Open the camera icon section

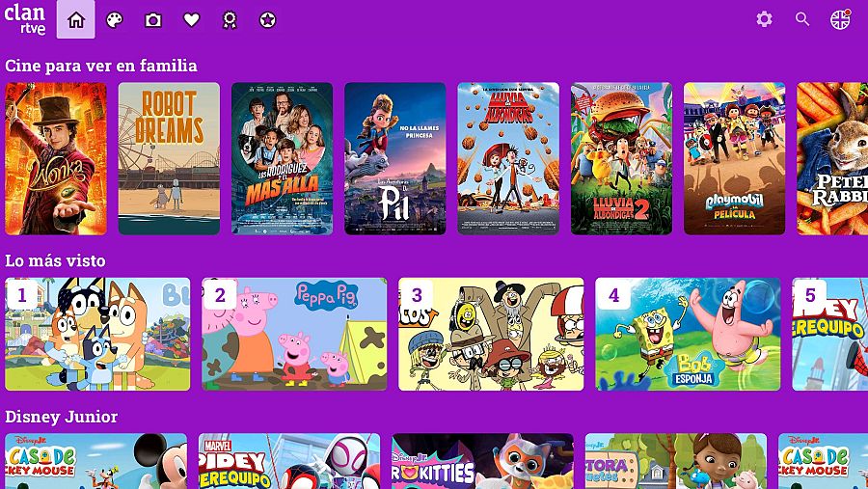point(152,20)
